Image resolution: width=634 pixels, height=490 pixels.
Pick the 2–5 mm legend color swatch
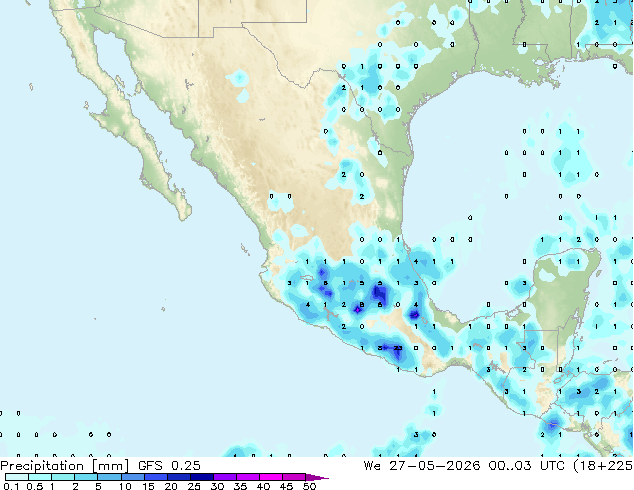pos(86,477)
